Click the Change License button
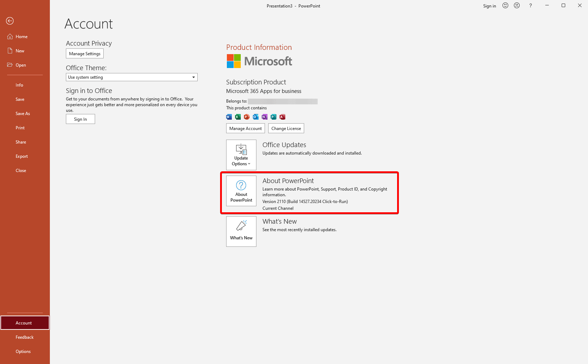The height and width of the screenshot is (364, 588). (286, 128)
